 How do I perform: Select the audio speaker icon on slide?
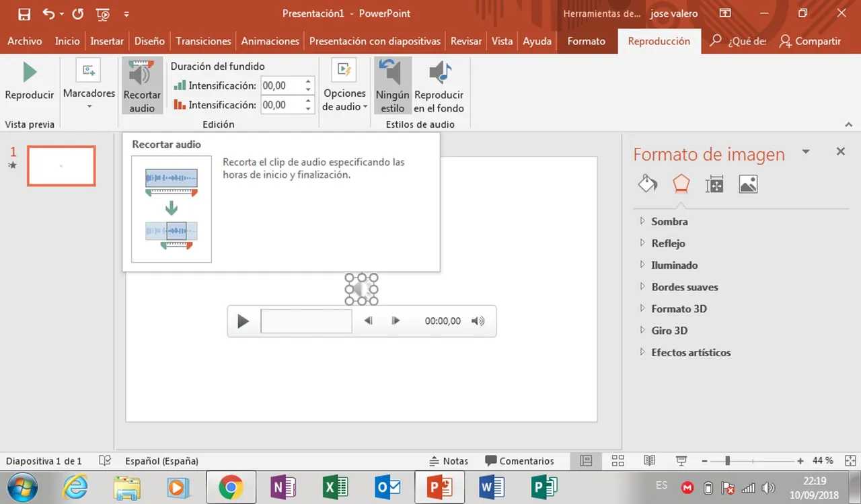362,290
